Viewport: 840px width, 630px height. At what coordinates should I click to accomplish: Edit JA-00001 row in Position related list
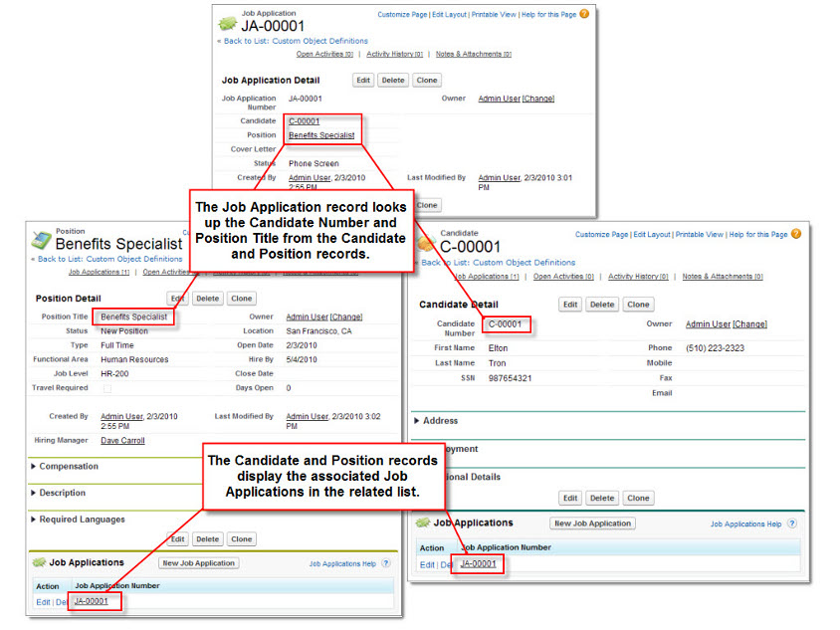tap(43, 602)
